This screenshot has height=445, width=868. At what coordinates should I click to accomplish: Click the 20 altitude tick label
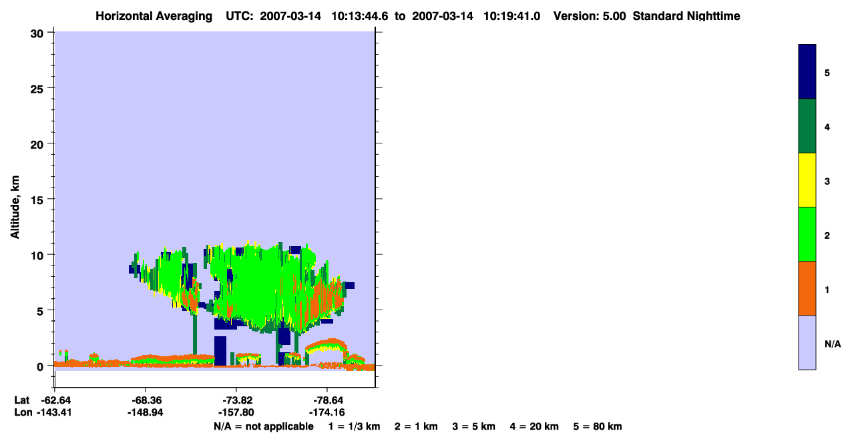click(38, 144)
